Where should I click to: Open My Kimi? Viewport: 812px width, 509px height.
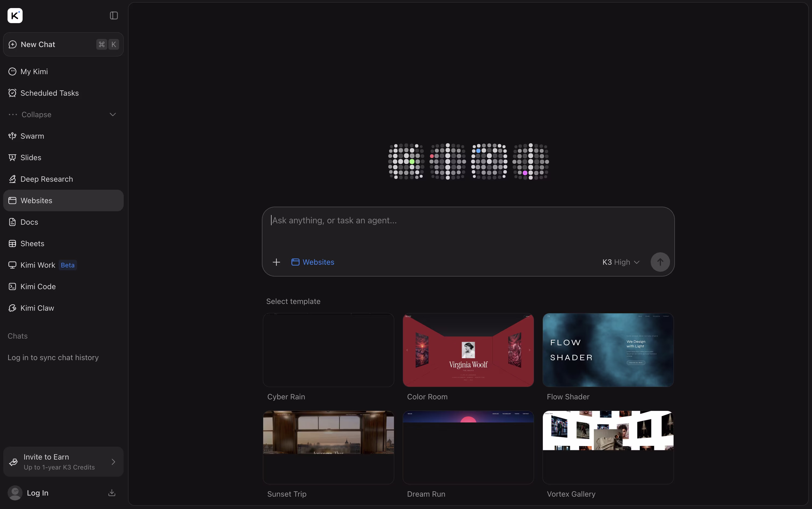(x=63, y=71)
